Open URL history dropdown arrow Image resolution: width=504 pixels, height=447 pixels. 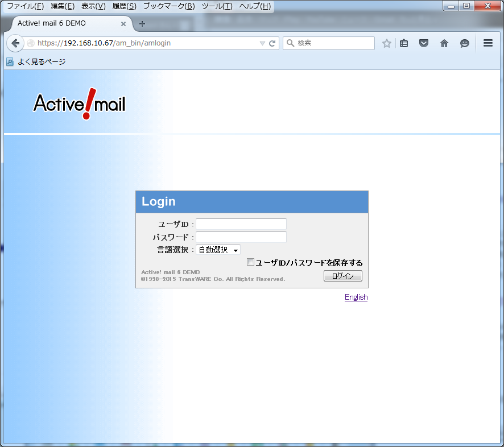pyautogui.click(x=262, y=43)
